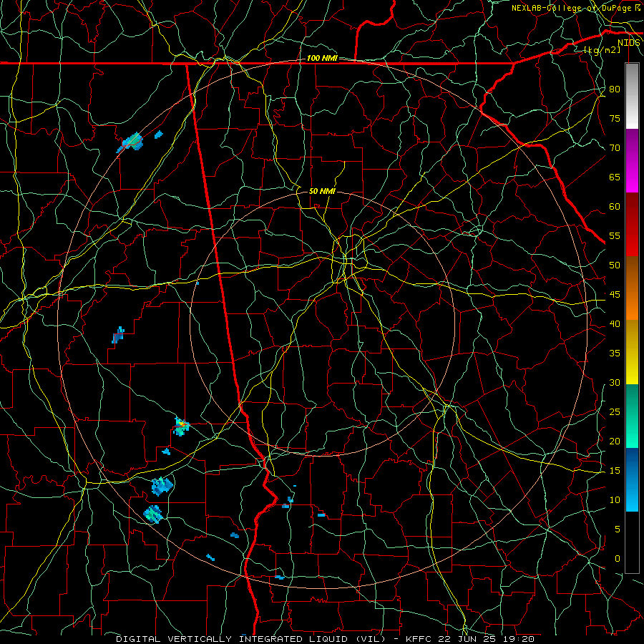This screenshot has height=644, width=644.
Task: Click the 50 NMI range ring label
Action: (x=322, y=191)
